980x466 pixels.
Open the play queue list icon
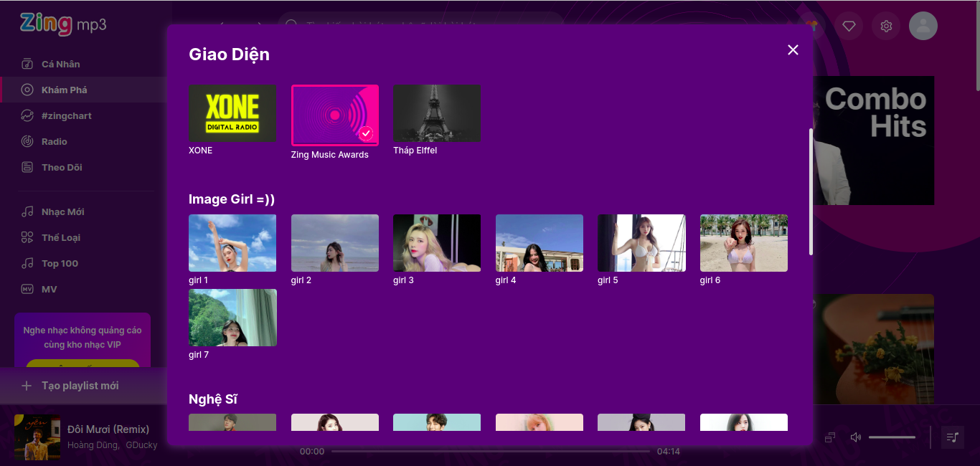(952, 437)
